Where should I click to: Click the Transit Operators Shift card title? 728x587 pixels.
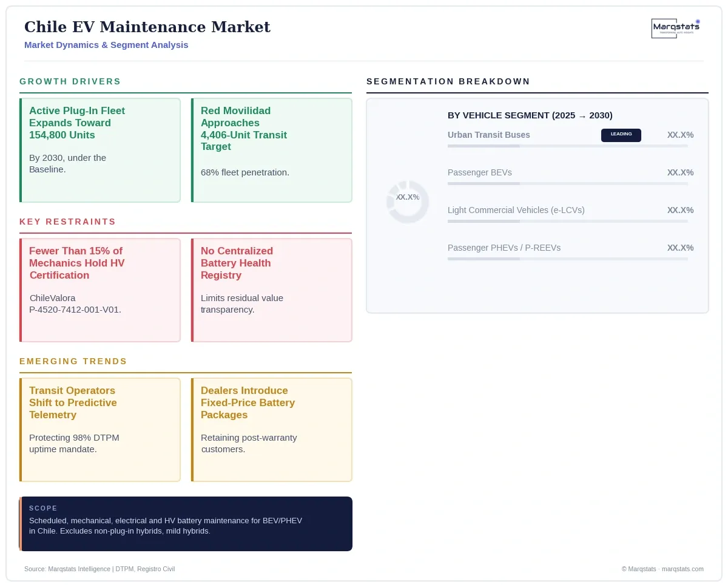coord(73,402)
